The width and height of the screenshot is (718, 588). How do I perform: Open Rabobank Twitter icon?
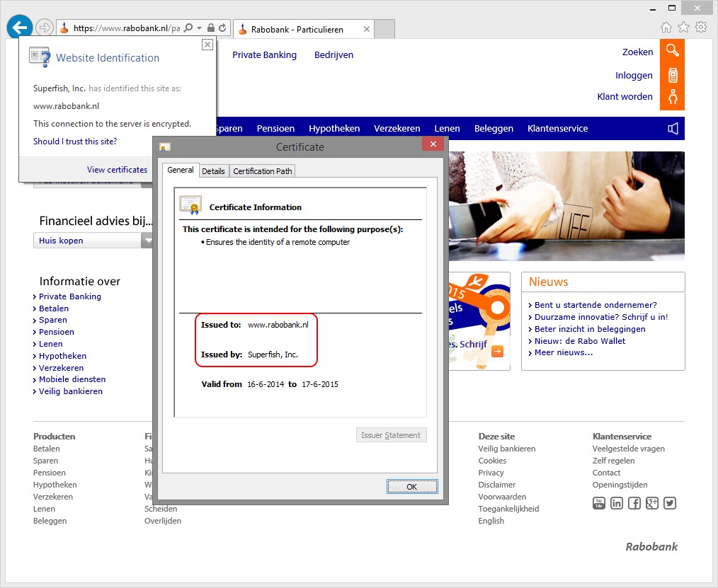670,503
